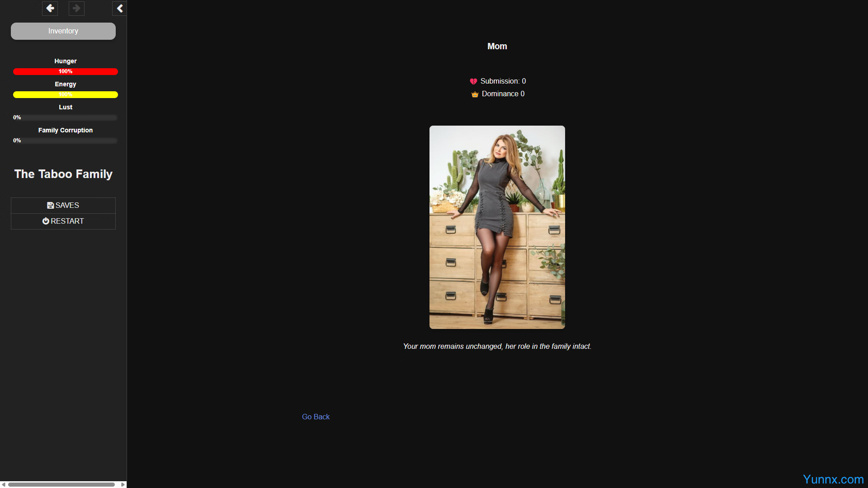Click the crown Dominance icon
868x488 pixels.
475,94
